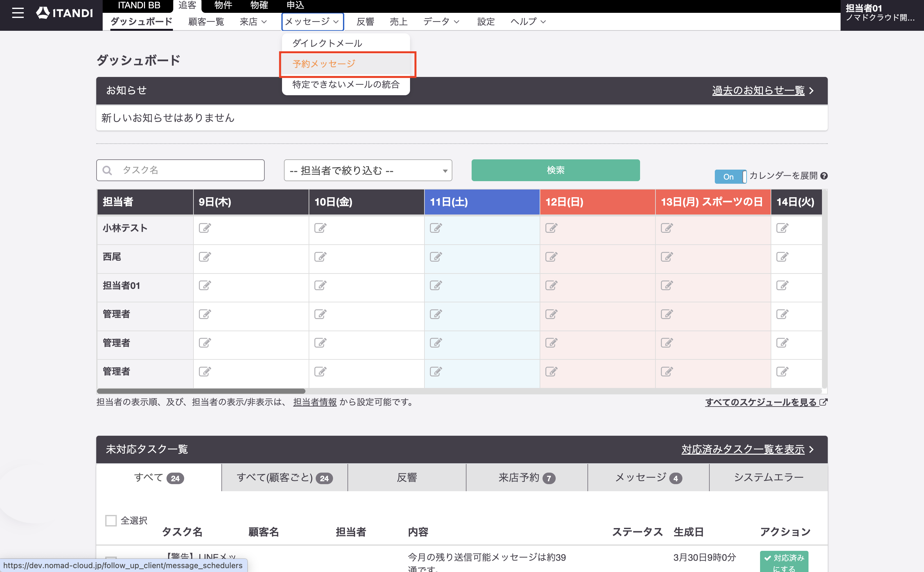924x572 pixels.
Task: Go to 反響 navigation item
Action: point(365,21)
